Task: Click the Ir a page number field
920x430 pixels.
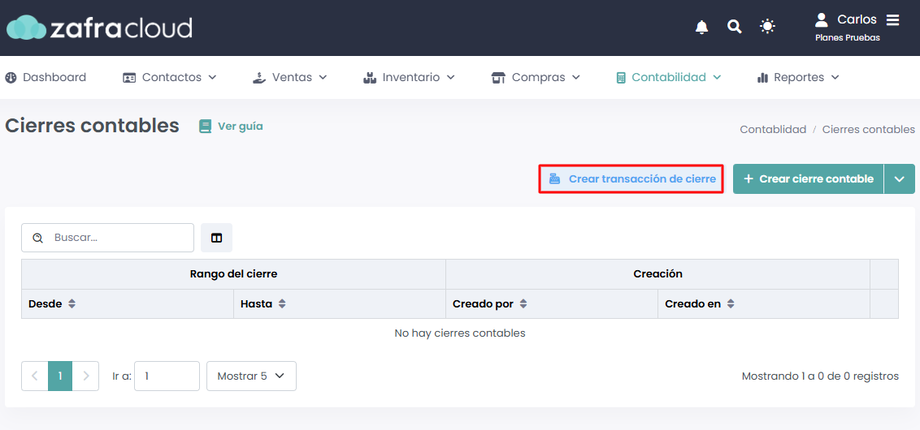Action: tap(167, 376)
